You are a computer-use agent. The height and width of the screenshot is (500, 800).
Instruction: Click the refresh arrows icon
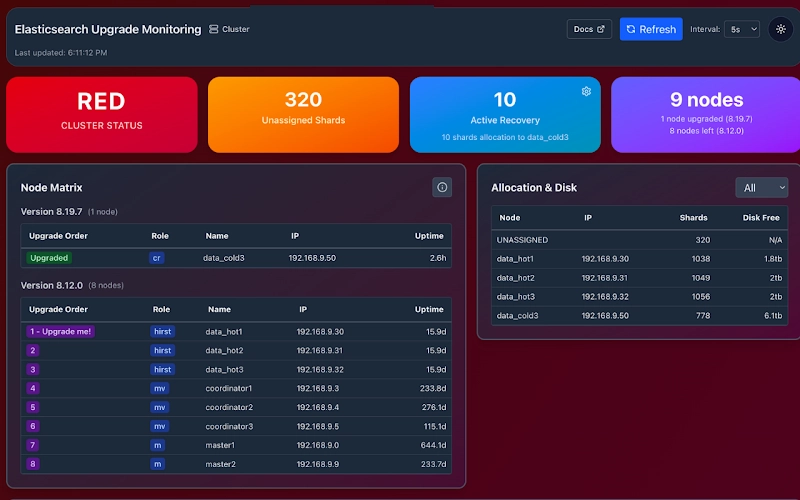(631, 29)
